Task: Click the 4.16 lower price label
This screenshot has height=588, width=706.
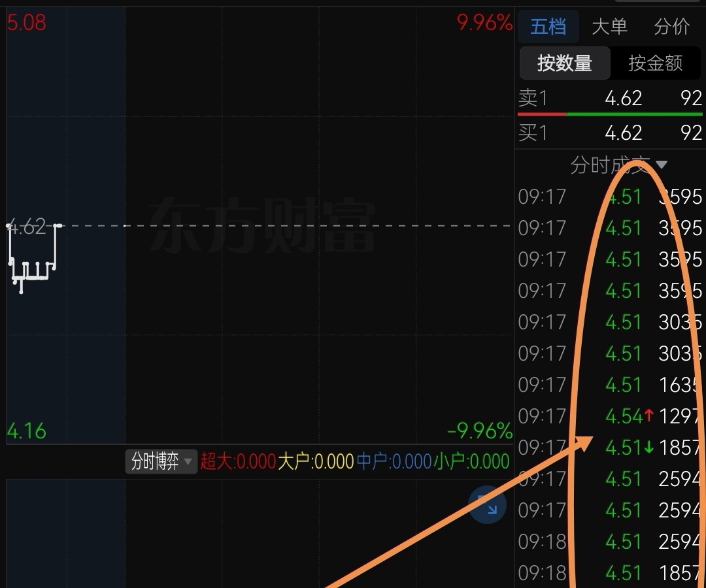Action: [27, 431]
